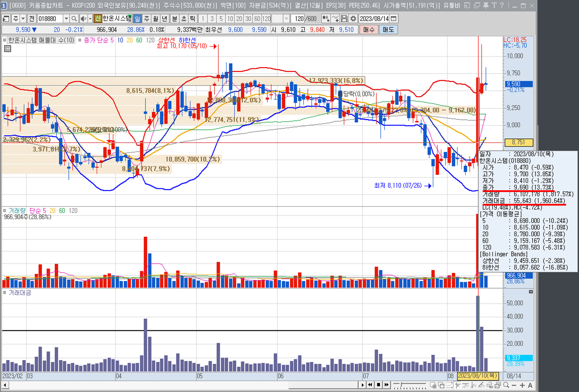Select the 10 interval preset

click(230, 18)
